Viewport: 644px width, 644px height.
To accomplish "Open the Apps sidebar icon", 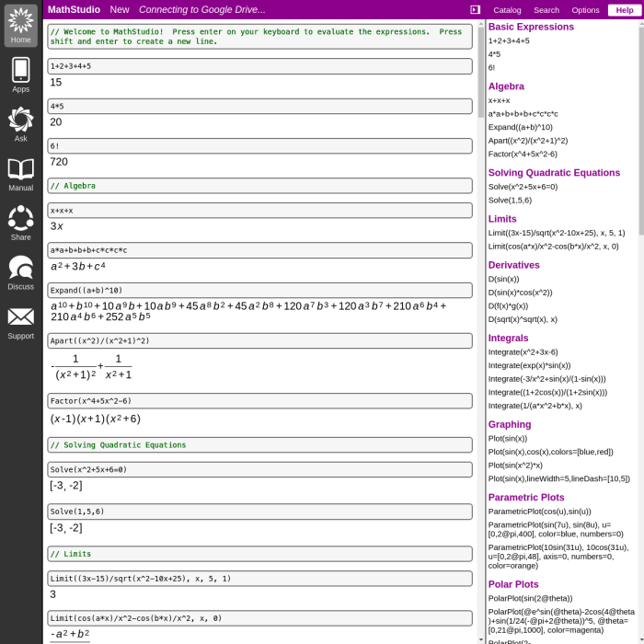I will coord(20,75).
